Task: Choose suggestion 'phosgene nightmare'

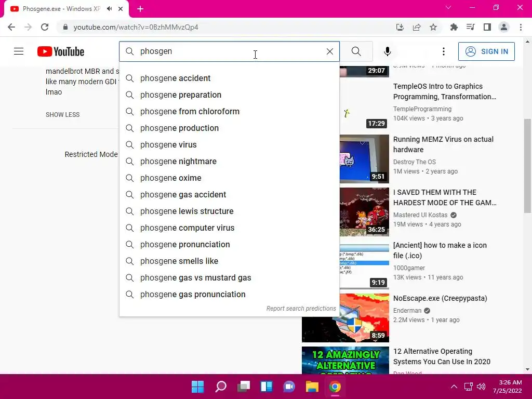Action: coord(229,161)
